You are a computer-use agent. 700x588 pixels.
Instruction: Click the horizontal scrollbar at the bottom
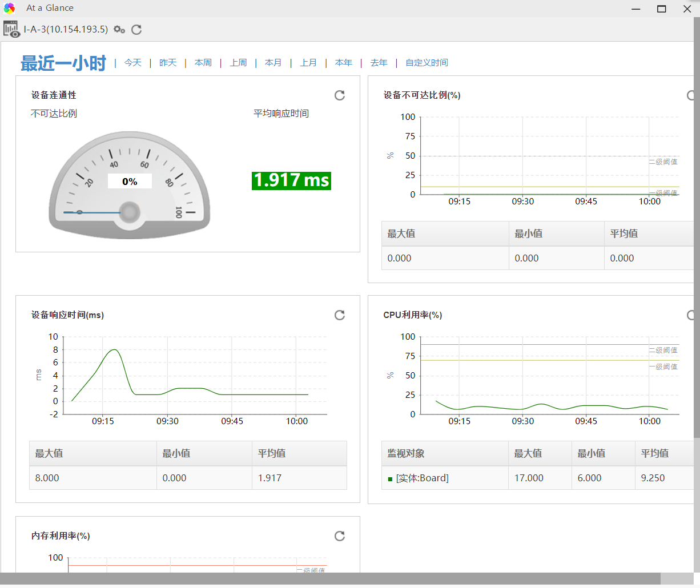(330, 579)
